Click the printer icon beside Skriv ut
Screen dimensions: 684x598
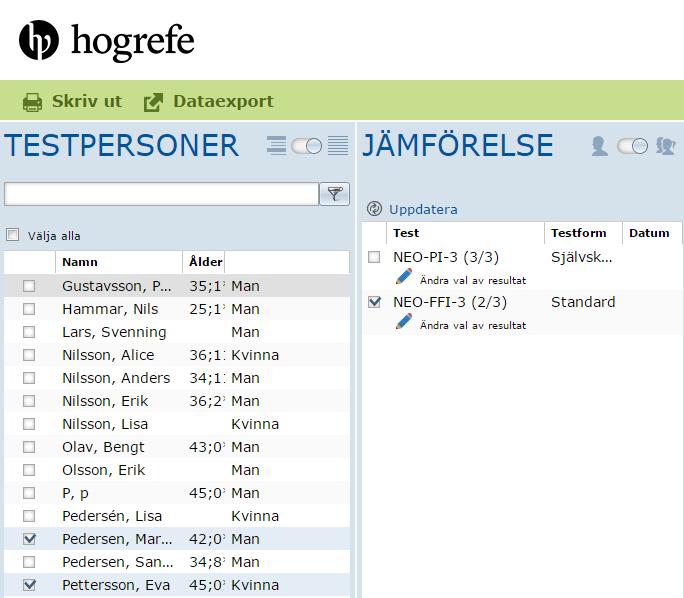(33, 102)
